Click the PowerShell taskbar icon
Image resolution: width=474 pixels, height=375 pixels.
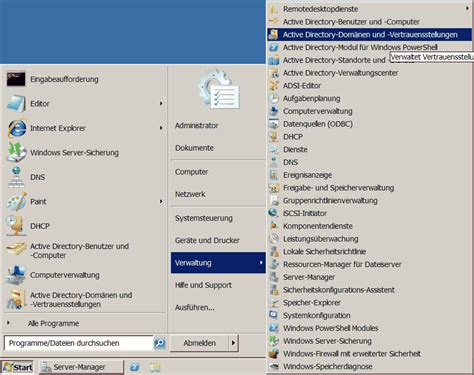[x=135, y=367]
